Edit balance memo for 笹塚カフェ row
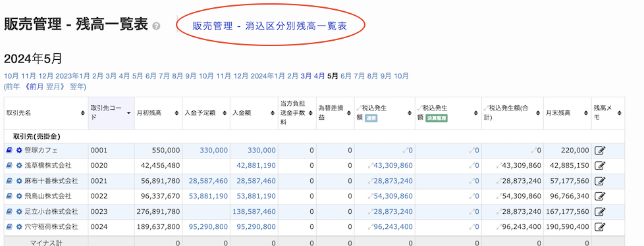The width and height of the screenshot is (644, 246). coord(600,151)
